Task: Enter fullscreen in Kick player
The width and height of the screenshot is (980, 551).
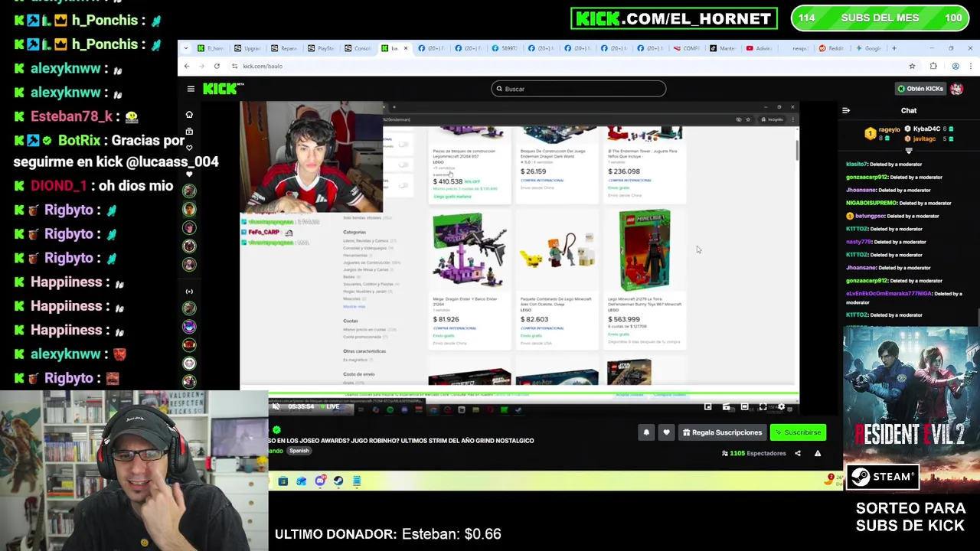Action: click(x=763, y=406)
